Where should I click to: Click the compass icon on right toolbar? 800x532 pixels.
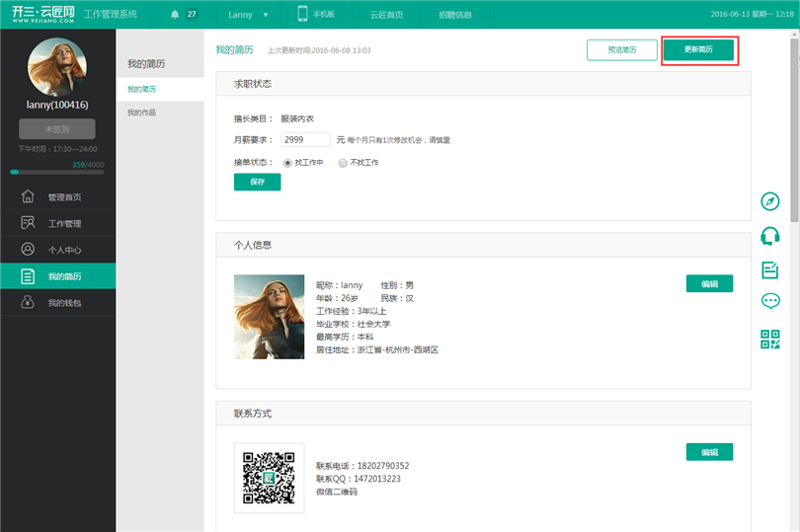coord(770,201)
